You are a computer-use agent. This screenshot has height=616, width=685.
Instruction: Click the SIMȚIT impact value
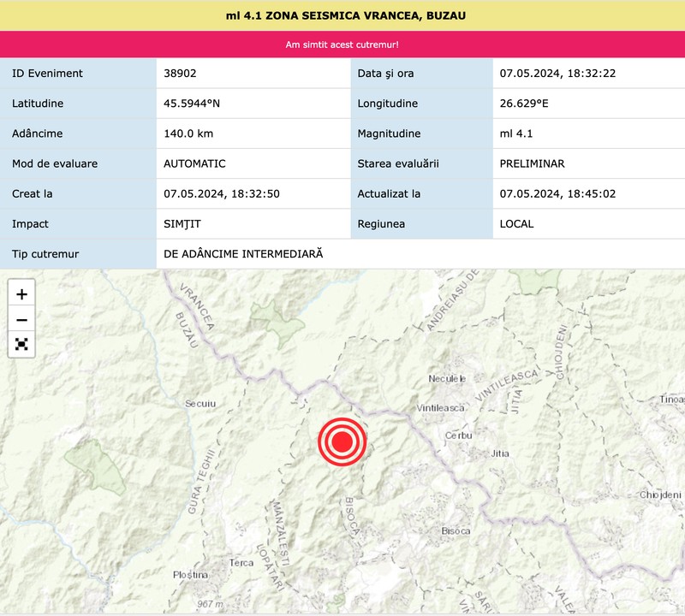[x=182, y=224]
